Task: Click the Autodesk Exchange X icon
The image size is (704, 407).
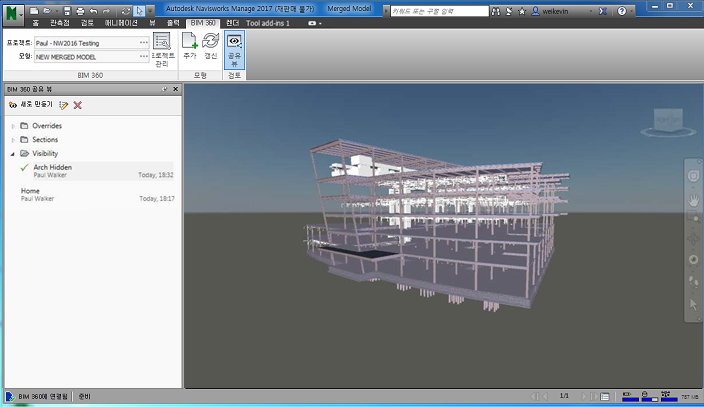Action: [x=603, y=11]
